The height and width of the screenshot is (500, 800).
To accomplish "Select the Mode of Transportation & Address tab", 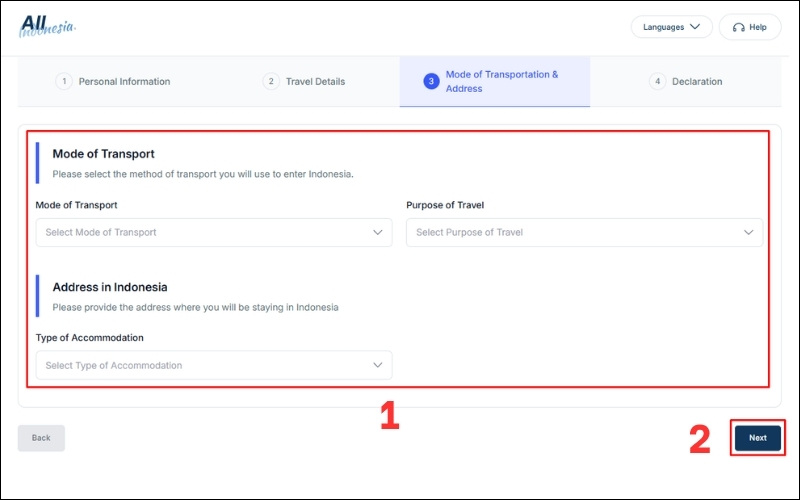I will pos(501,81).
